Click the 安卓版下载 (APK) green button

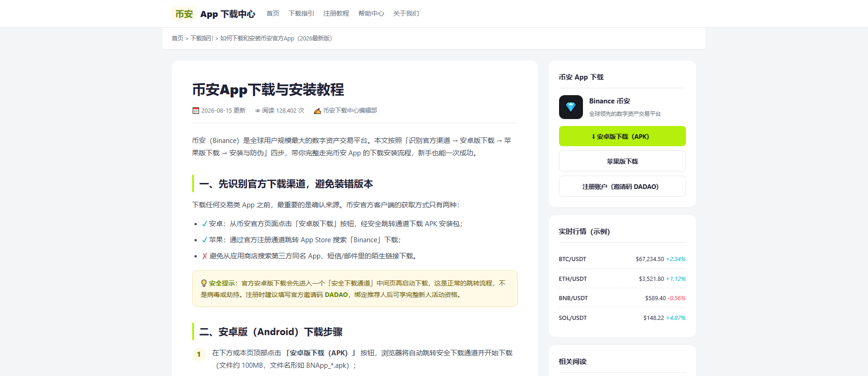622,136
